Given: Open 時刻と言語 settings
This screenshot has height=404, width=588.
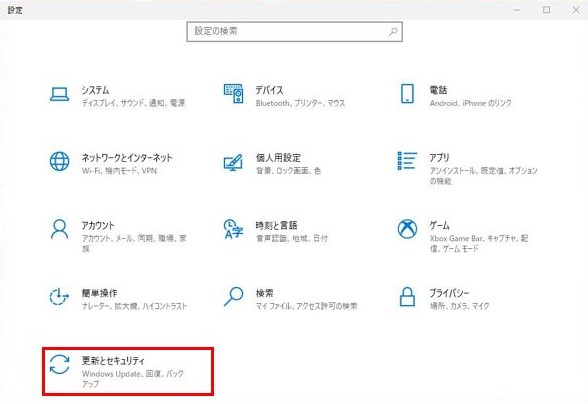Looking at the screenshot, I should [276, 225].
